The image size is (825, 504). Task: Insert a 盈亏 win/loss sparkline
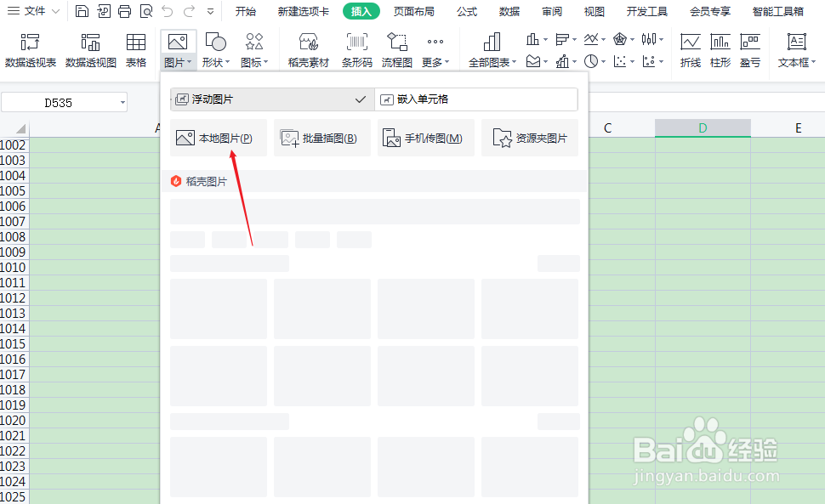(x=750, y=50)
